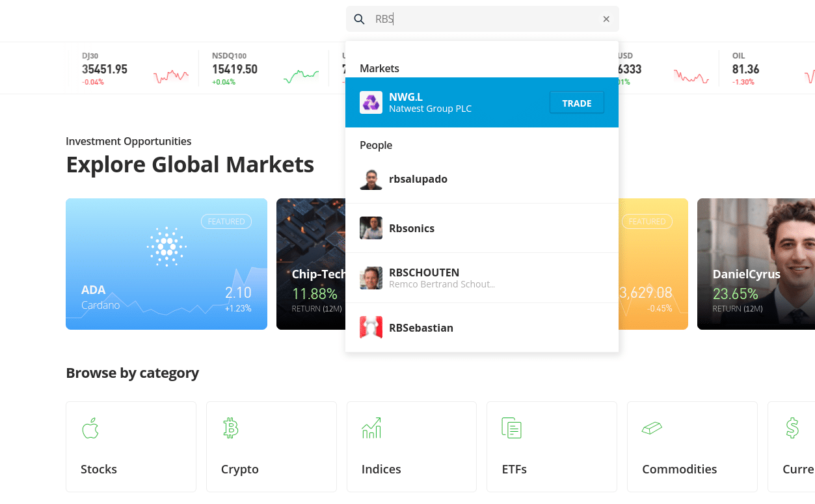
Task: Open the RBSCHOUTEN profile avatar
Action: 371,278
